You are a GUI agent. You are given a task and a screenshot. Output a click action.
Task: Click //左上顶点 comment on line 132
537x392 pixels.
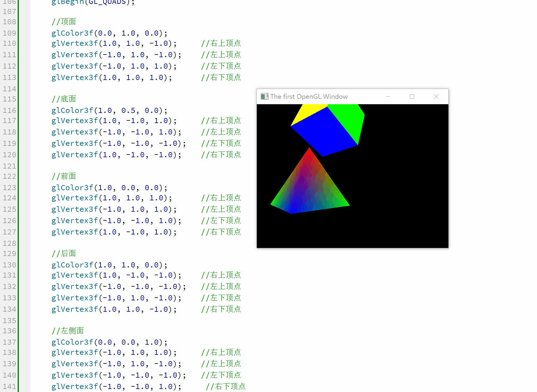(x=221, y=286)
